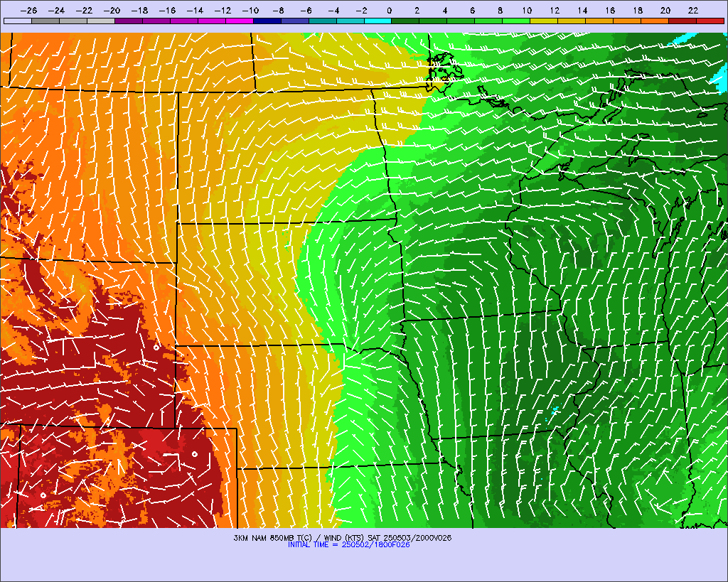This screenshot has width=728, height=582.
Task: Click the legend label 8
Action: click(x=500, y=11)
